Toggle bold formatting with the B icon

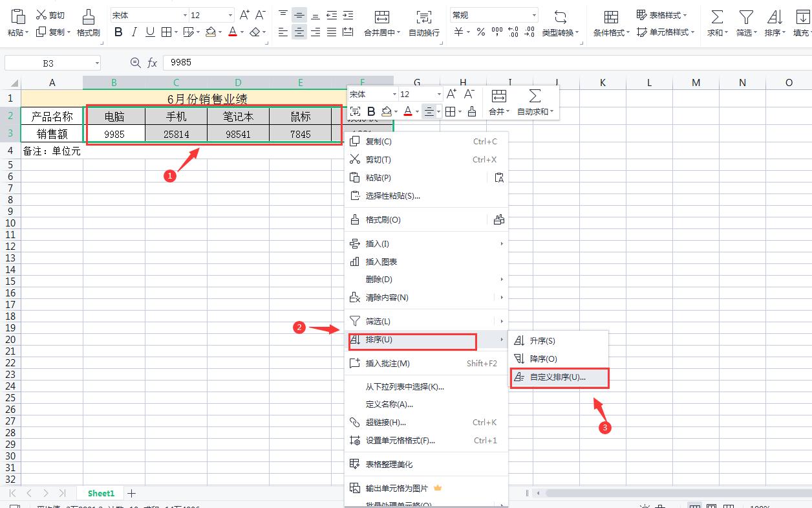(119, 31)
